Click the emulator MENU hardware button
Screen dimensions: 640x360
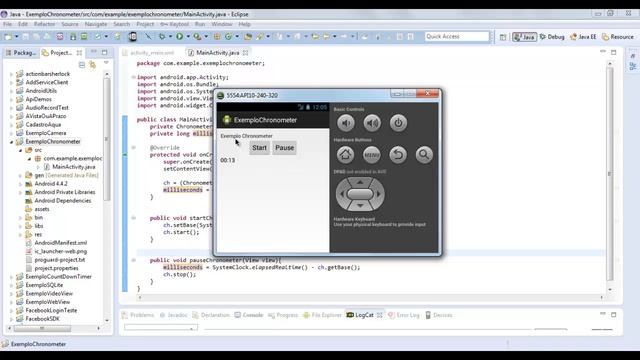click(x=371, y=155)
